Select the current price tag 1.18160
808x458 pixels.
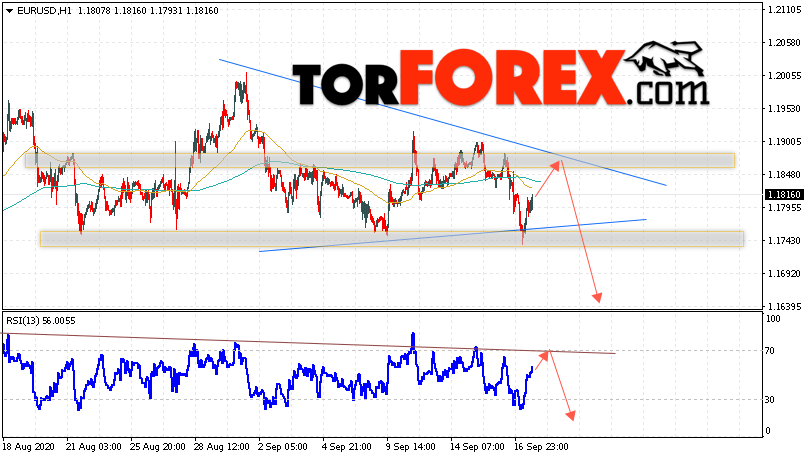pyautogui.click(x=783, y=195)
